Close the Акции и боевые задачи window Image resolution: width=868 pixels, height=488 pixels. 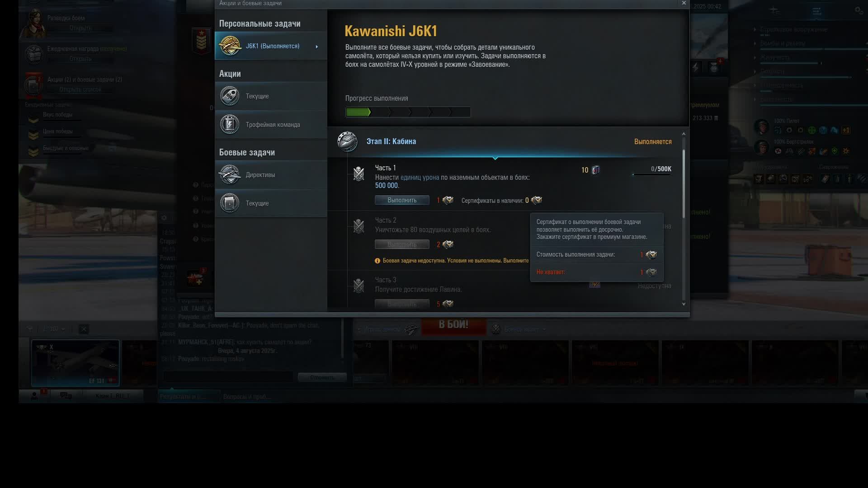pyautogui.click(x=684, y=3)
